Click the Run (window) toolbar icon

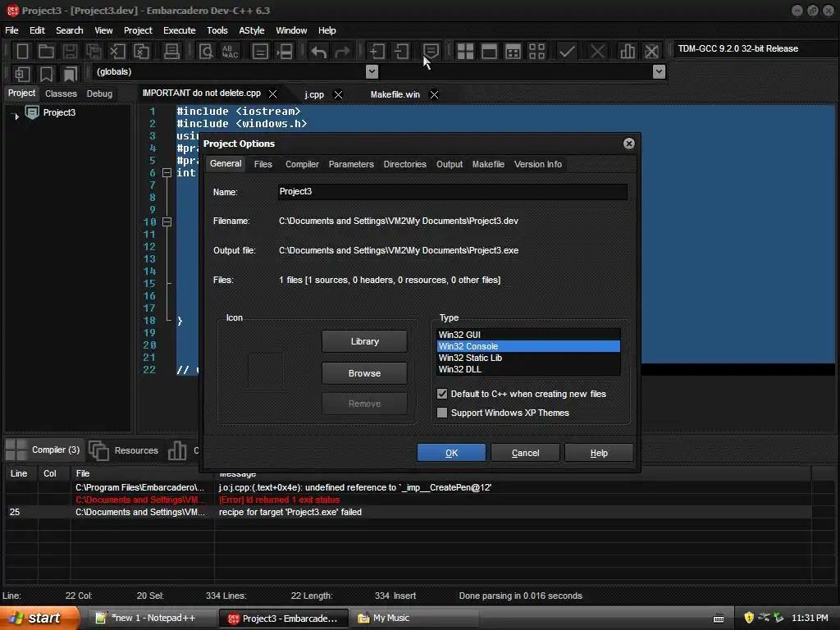[489, 52]
